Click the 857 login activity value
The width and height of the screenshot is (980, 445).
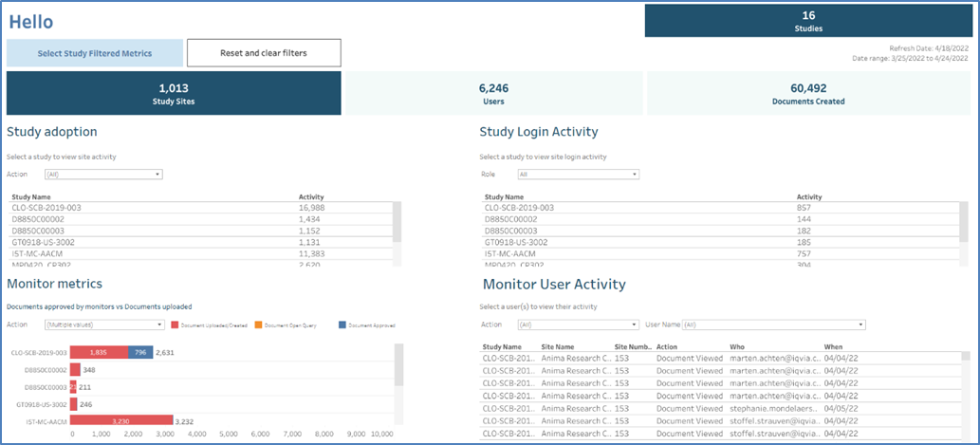click(x=804, y=208)
